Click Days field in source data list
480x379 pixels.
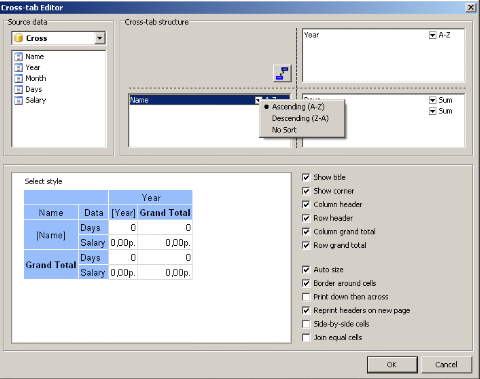(34, 90)
